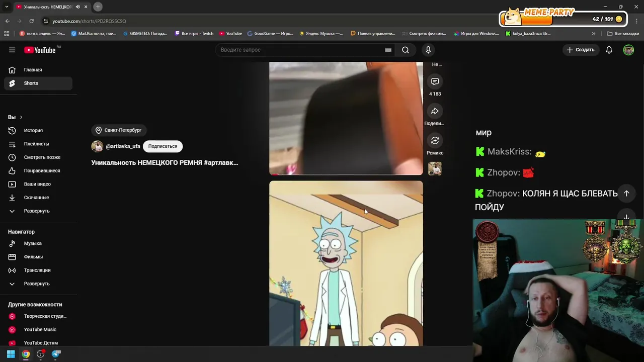The width and height of the screenshot is (644, 362).
Task: Open Понравившиеся videos
Action: click(38, 170)
